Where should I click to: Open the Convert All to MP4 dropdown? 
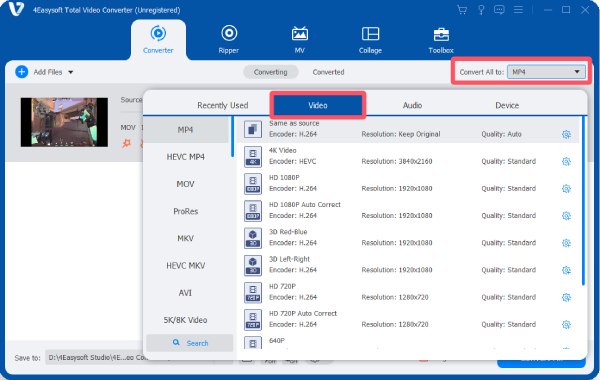546,72
